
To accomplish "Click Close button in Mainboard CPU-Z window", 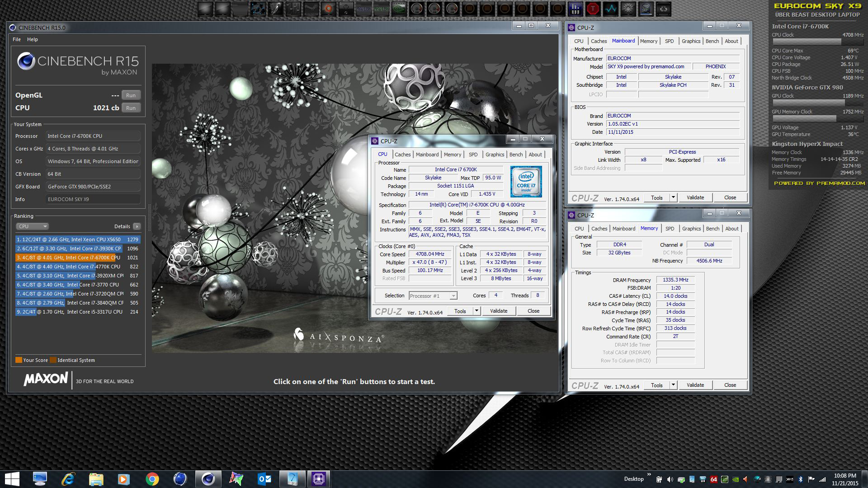I will click(730, 197).
